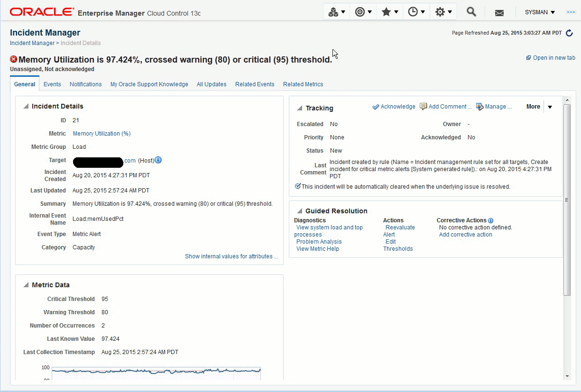Click View Metric Help link
581x392 pixels.
[x=318, y=249]
